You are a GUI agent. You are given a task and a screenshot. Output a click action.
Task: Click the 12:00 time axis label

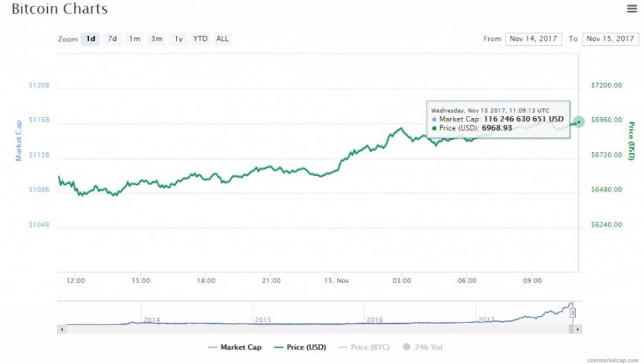coord(75,281)
